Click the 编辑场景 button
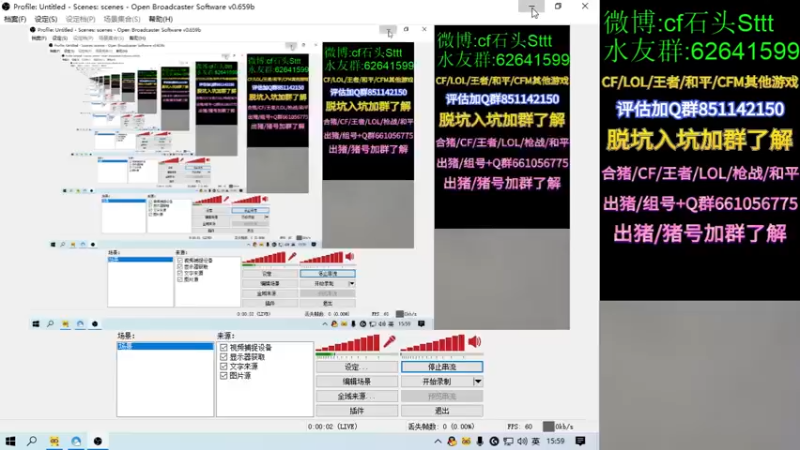Screen dimensions: 800x450 (x=357, y=382)
